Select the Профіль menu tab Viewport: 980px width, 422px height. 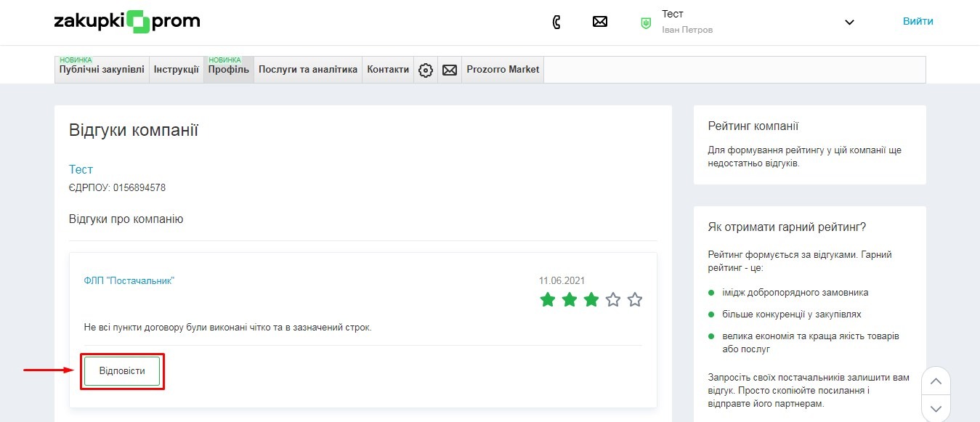click(228, 70)
